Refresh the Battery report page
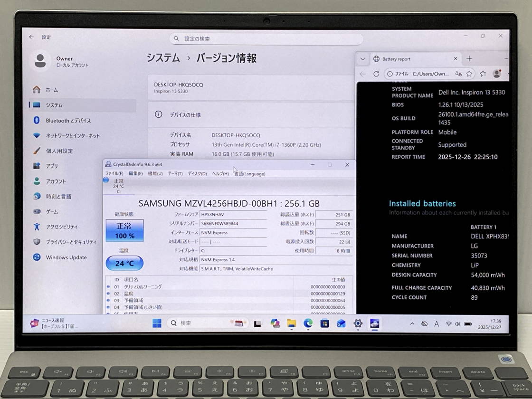Screen dimensions: 532x399 [376, 74]
